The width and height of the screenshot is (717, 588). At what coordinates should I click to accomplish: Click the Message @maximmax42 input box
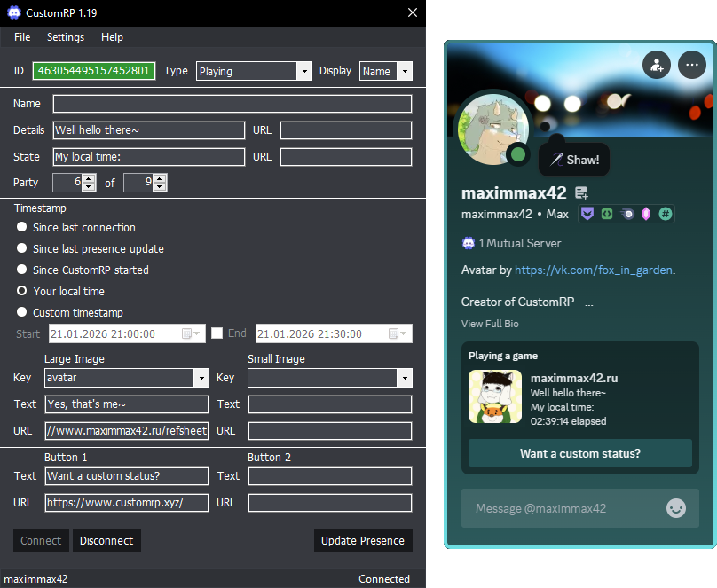click(x=579, y=508)
